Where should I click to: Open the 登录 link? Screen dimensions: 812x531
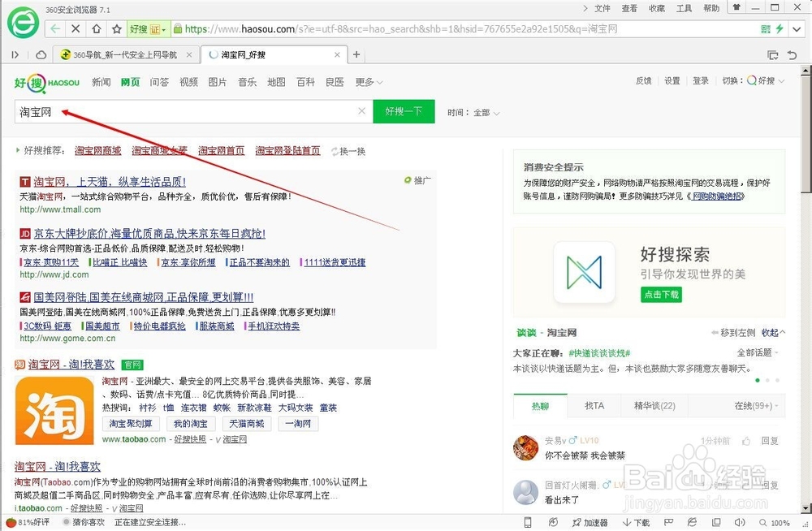(701, 81)
